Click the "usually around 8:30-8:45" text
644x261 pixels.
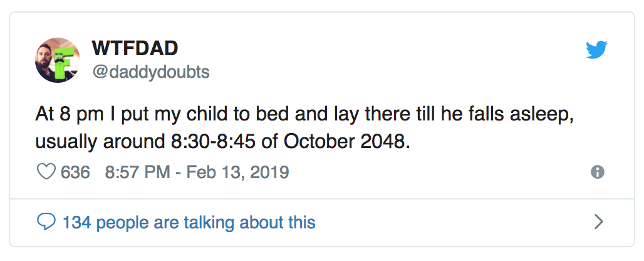[x=145, y=142]
